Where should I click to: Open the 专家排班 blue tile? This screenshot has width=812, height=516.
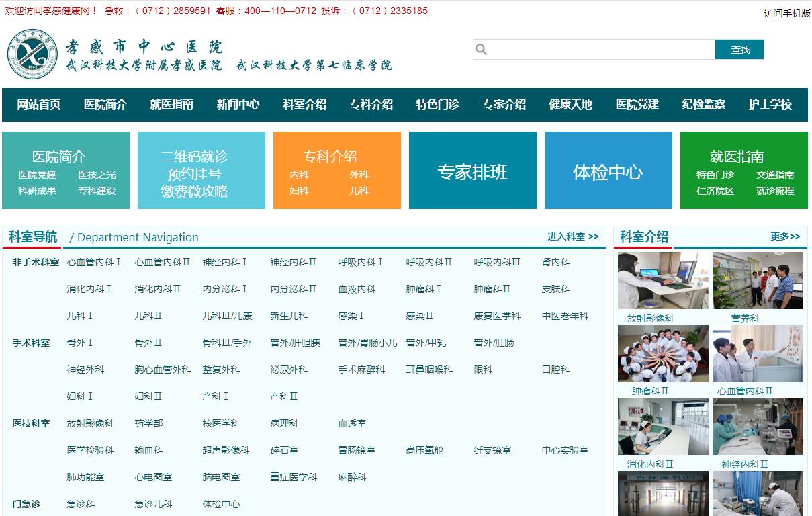click(472, 172)
